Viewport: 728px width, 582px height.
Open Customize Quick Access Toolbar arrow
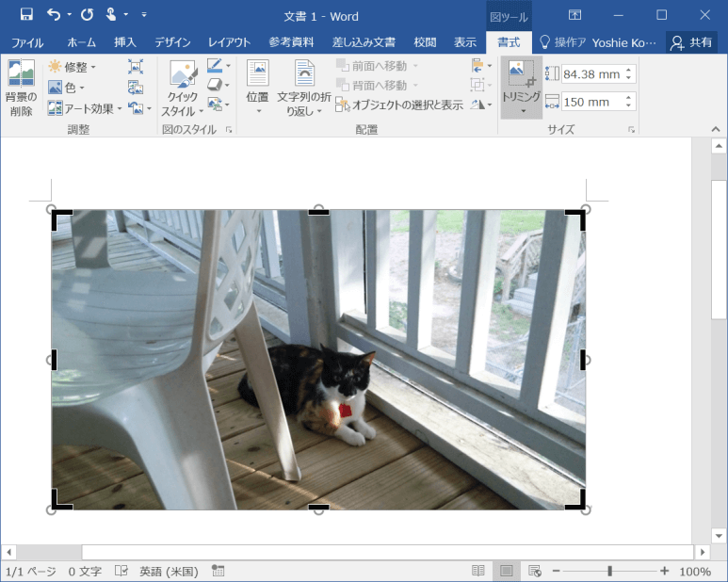144,15
